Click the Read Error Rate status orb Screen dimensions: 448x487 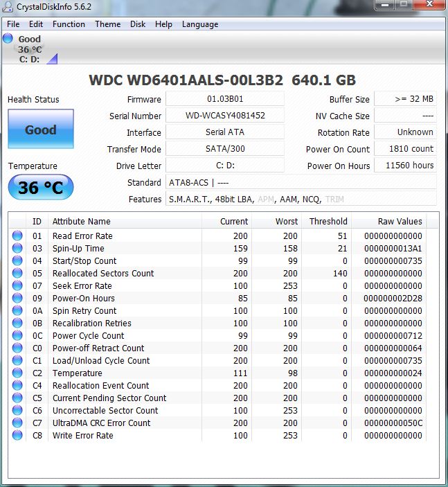(17, 236)
